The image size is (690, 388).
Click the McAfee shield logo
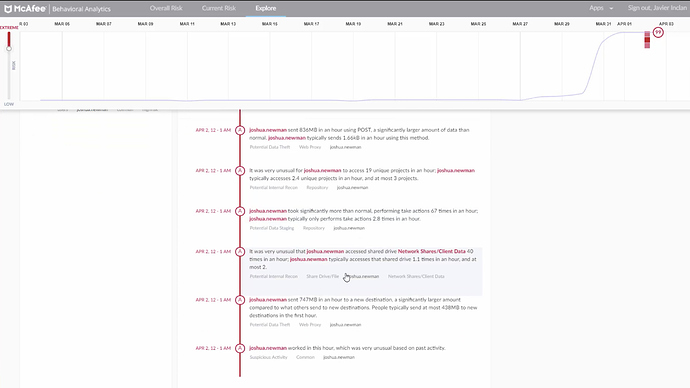tap(8, 9)
